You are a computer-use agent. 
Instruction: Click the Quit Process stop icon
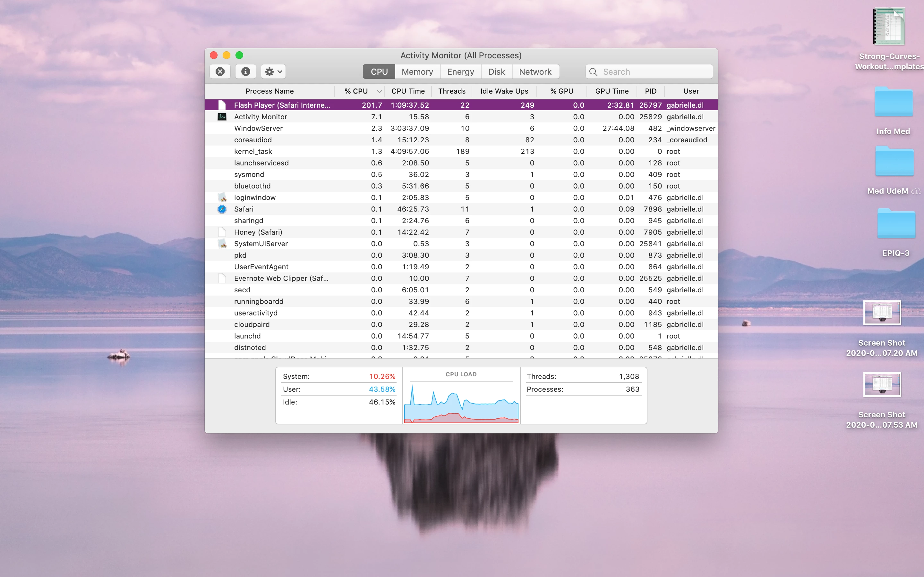pyautogui.click(x=220, y=71)
